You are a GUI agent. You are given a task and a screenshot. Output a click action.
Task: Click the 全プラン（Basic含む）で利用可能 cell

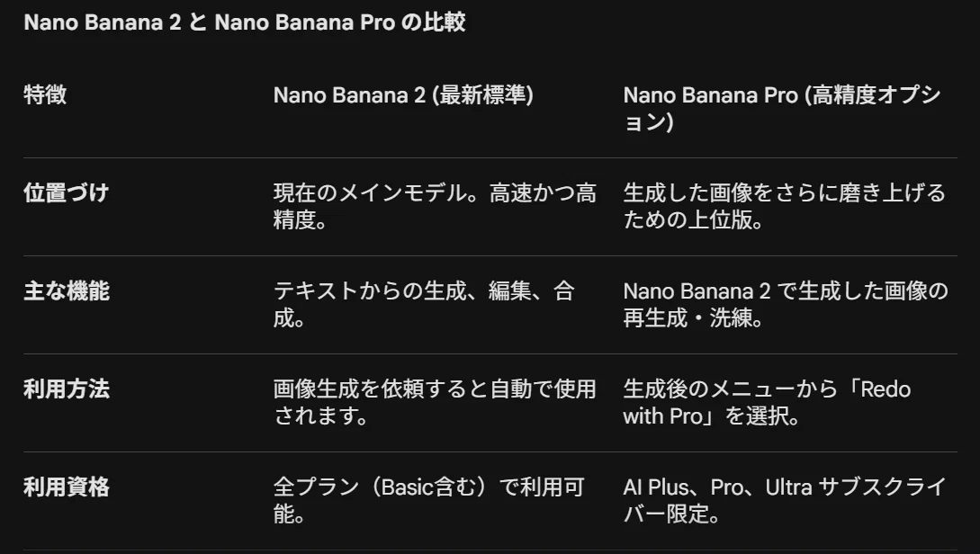coord(428,500)
